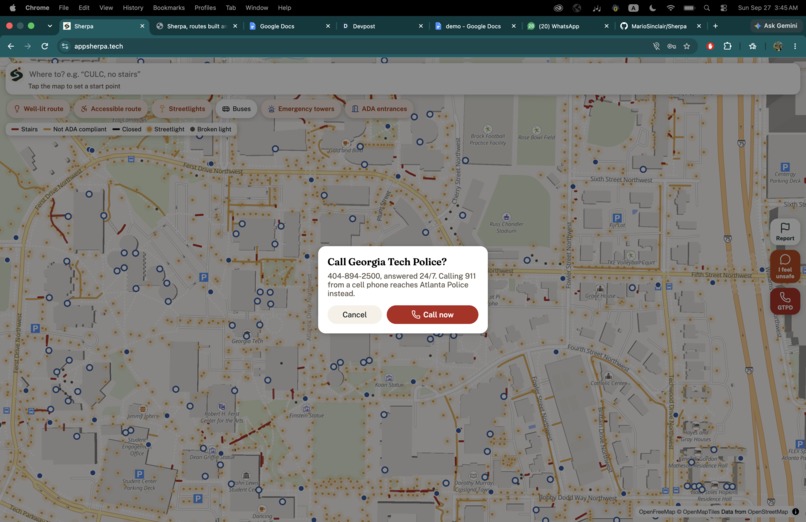This screenshot has width=806, height=522.
Task: Open macOS Wi-Fi status icon
Action: coord(670,8)
